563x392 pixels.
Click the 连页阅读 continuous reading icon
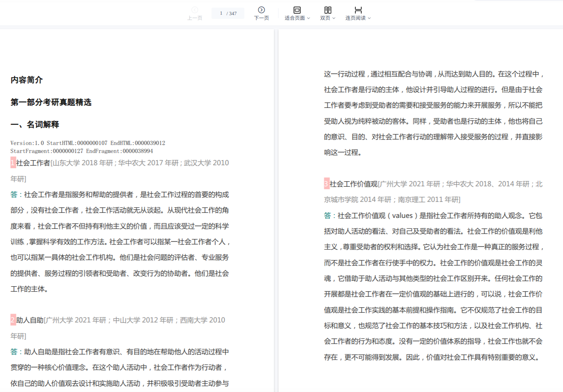click(x=358, y=10)
